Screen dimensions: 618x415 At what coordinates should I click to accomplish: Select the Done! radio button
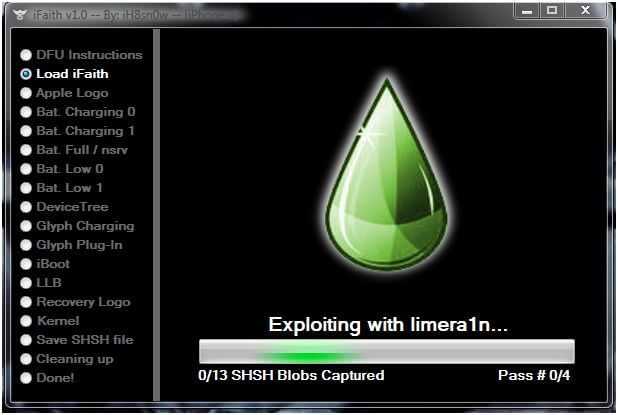click(26, 378)
